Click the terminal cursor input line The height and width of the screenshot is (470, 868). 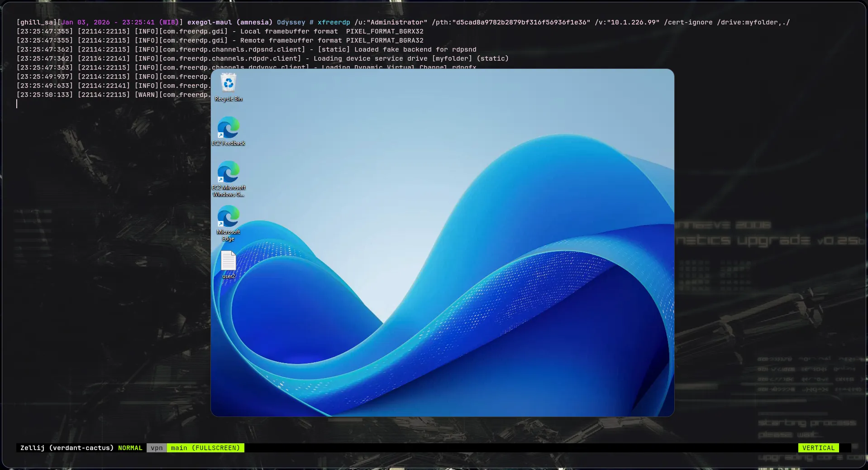click(x=17, y=104)
